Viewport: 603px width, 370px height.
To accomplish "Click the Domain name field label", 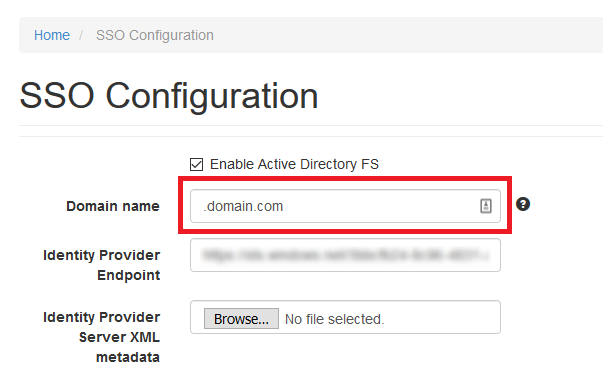I will point(113,206).
